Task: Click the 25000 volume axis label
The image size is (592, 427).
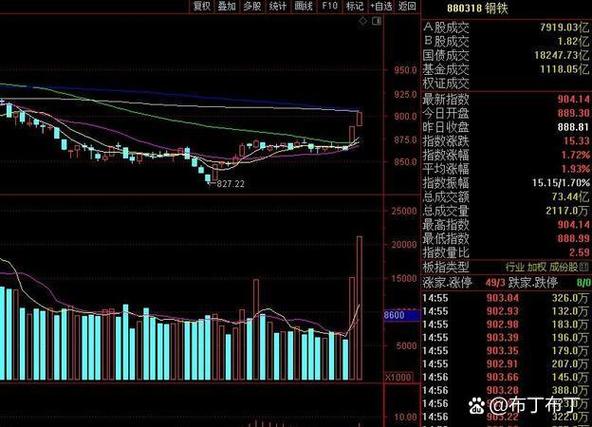Action: coord(404,211)
